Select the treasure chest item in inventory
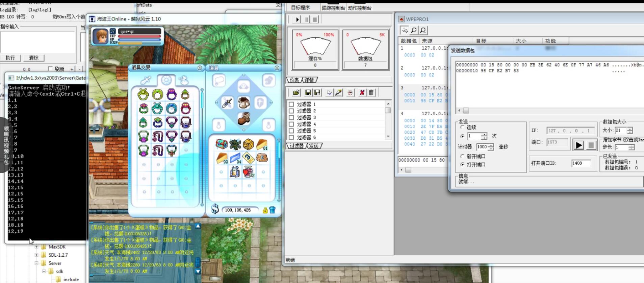 222,144
